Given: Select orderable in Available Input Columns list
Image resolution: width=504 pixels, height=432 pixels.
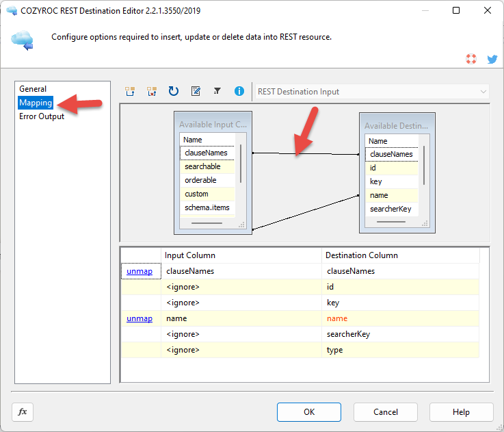Looking at the screenshot, I should (x=207, y=180).
